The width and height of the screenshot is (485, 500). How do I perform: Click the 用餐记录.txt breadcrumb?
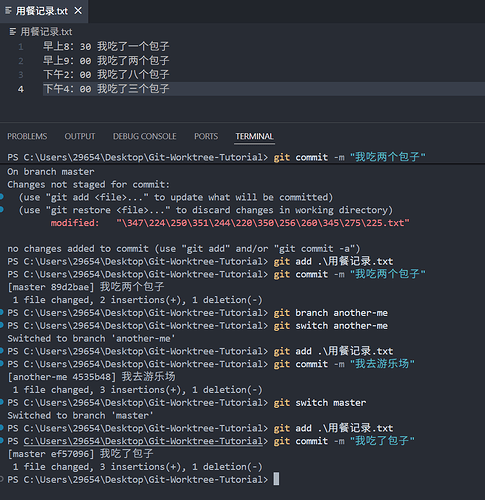tap(46, 32)
